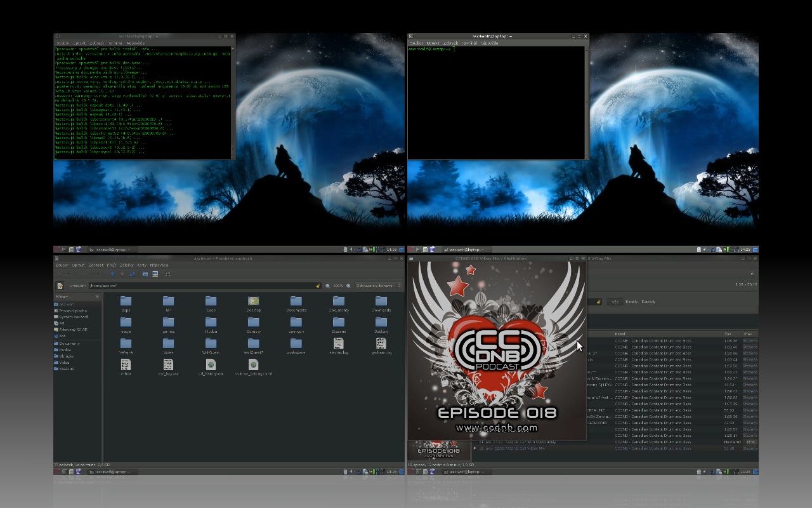
Task: Open the Home folder toolbar icon
Action: click(x=145, y=274)
